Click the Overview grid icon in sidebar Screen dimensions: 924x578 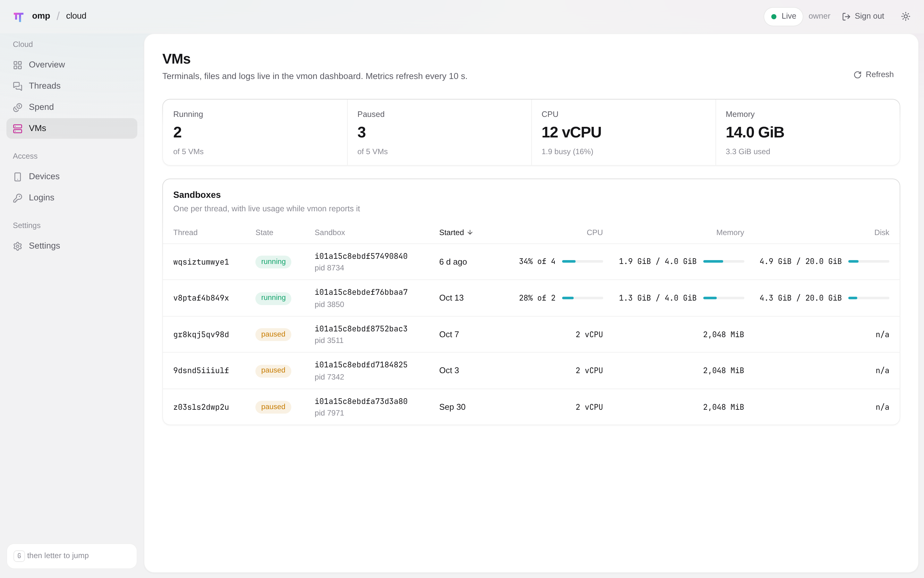click(18, 65)
